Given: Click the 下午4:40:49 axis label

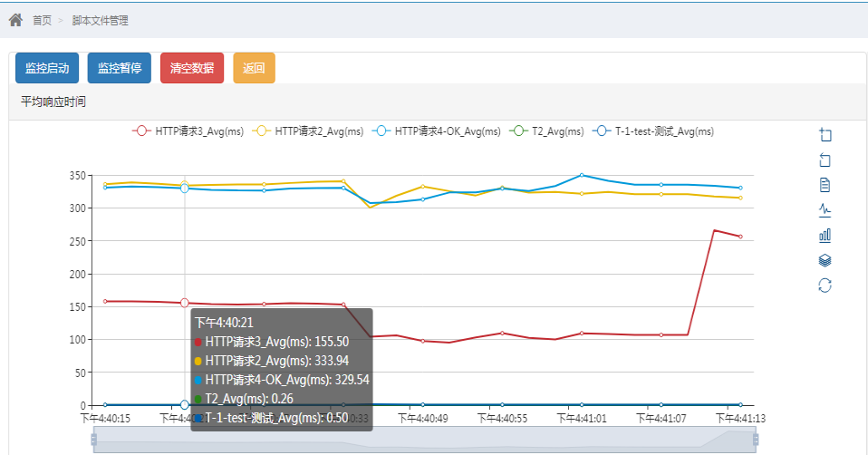Looking at the screenshot, I should (423, 419).
